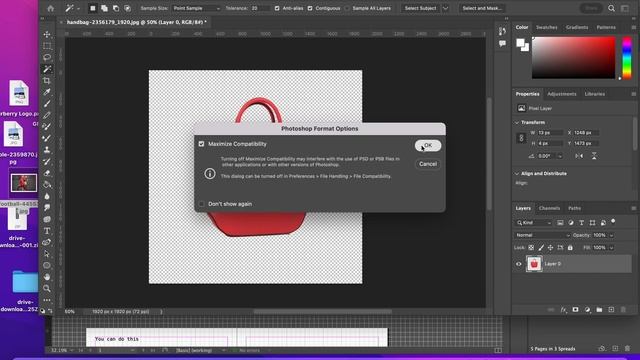Image resolution: width=640 pixels, height=360 pixels.
Task: Click the Subtract from selection icon
Action: (116, 8)
